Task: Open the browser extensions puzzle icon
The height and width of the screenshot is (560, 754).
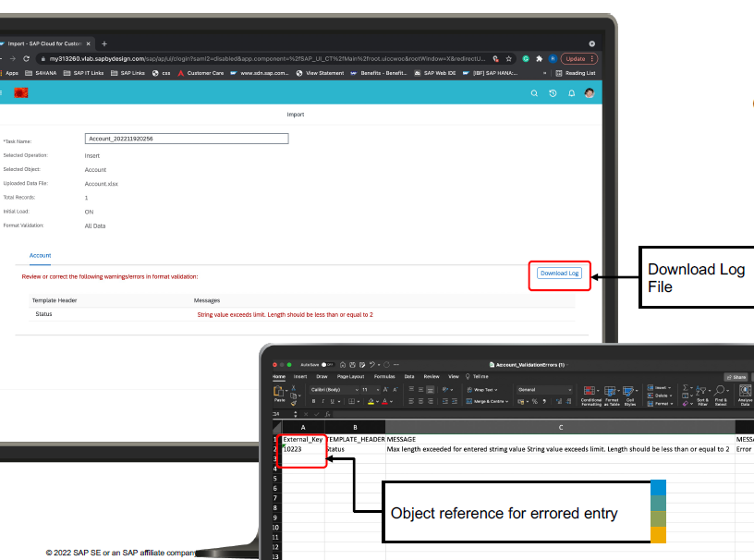Action: 539,59
